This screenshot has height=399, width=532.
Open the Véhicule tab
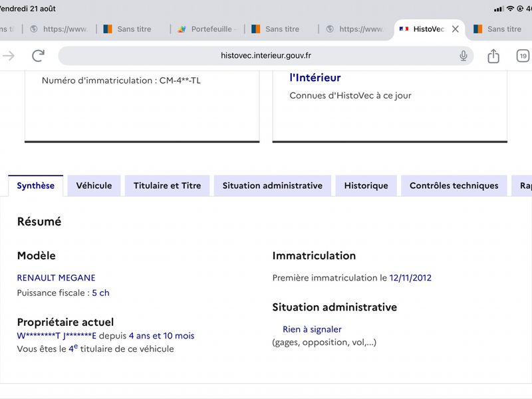point(94,186)
